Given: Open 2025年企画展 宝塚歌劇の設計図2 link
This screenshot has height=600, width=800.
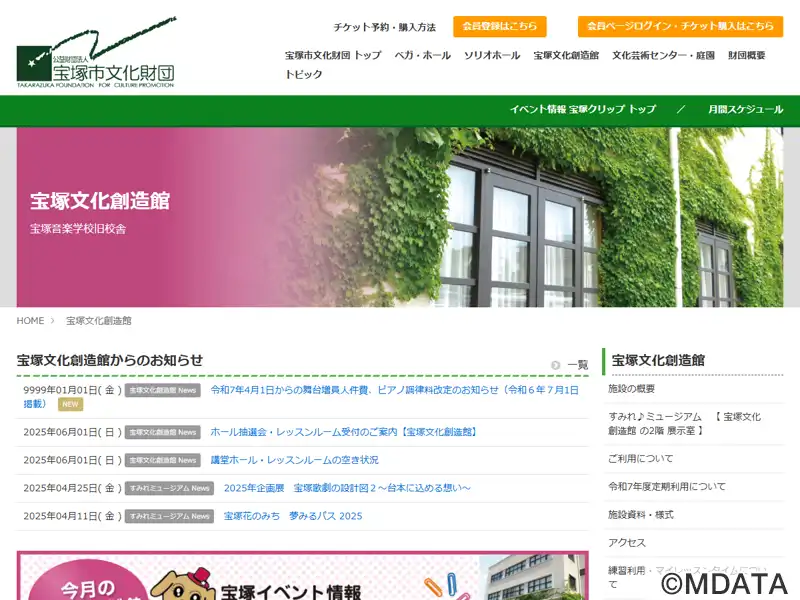Looking at the screenshot, I should pyautogui.click(x=347, y=488).
